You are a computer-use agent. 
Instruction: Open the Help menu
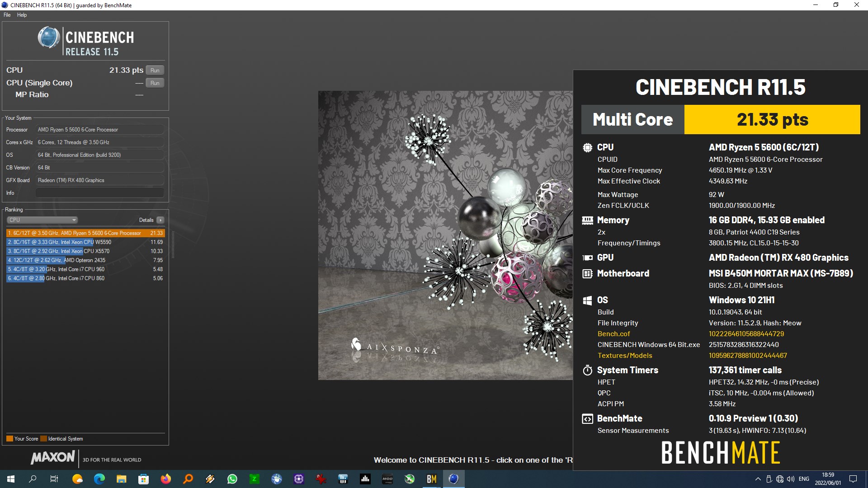pyautogui.click(x=22, y=15)
